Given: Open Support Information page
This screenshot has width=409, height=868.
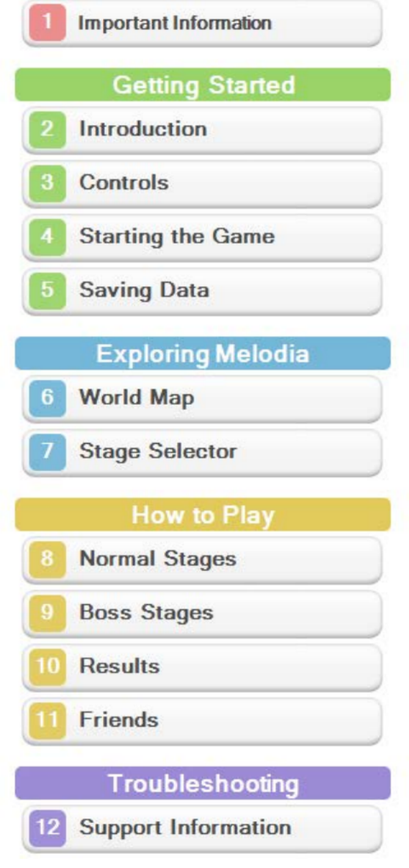Looking at the screenshot, I should (185, 828).
